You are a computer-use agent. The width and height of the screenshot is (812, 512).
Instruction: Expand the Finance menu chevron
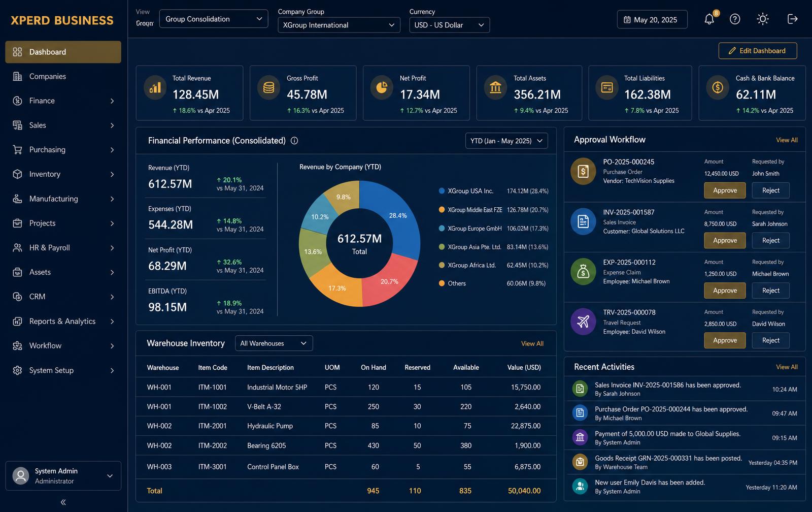(112, 101)
